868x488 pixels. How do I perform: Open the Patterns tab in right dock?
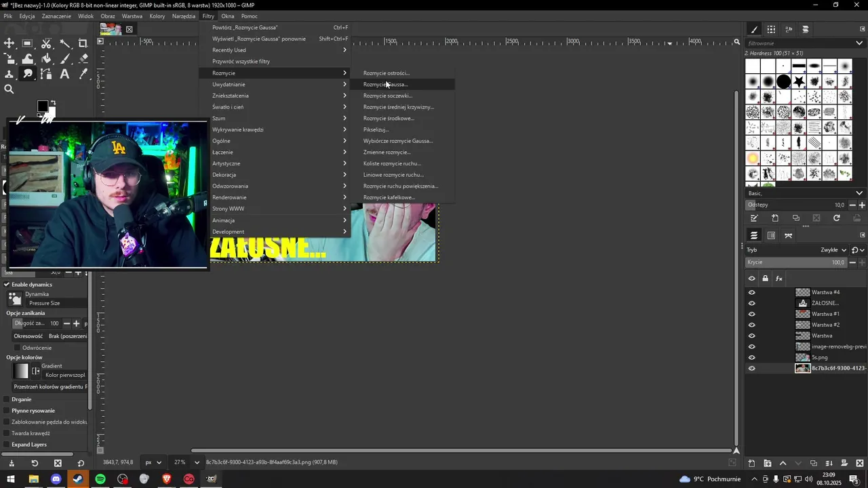(771, 29)
